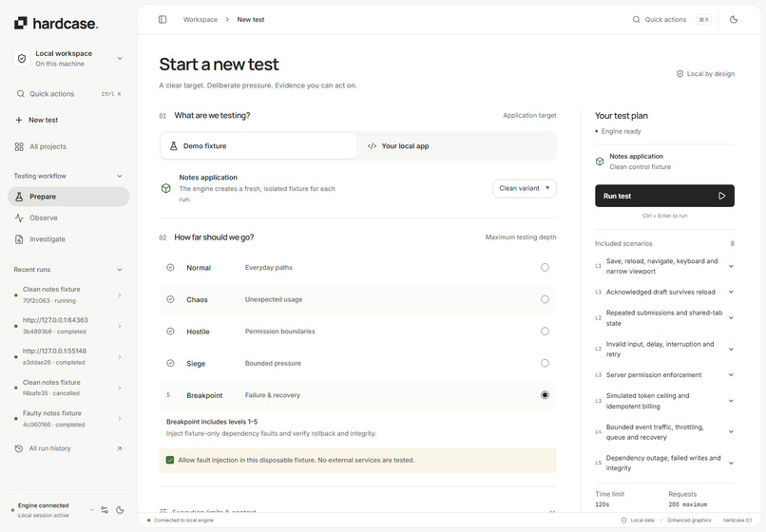Image resolution: width=766 pixels, height=532 pixels.
Task: Open the Clean variant dropdown
Action: (x=525, y=188)
